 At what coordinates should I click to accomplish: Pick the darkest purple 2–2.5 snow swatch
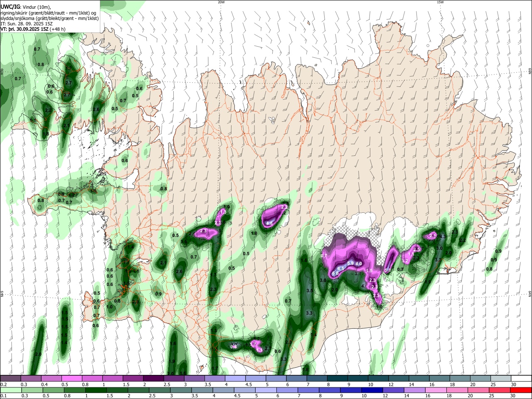(x=153, y=379)
